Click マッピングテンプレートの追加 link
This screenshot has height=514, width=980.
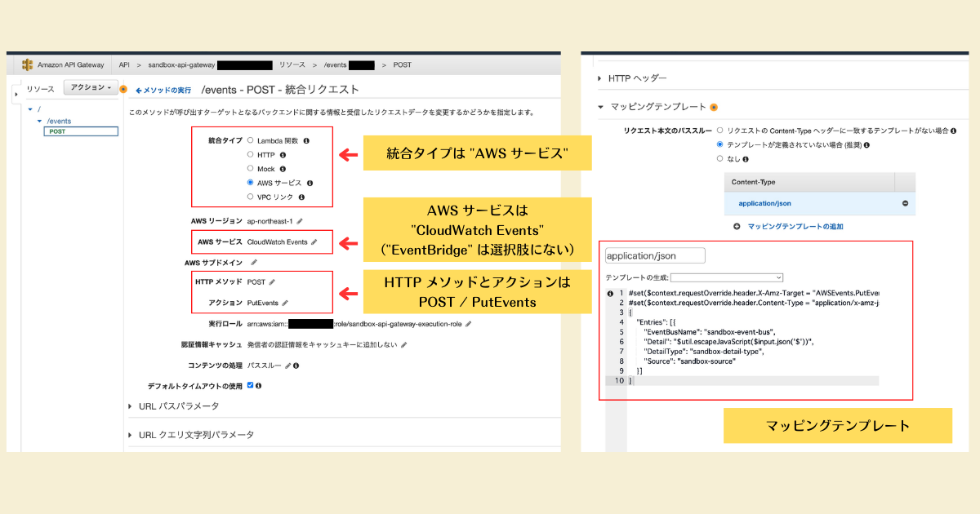click(795, 226)
